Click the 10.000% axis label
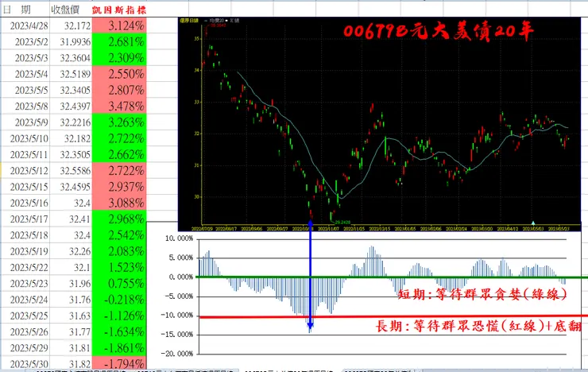This screenshot has height=372, width=588. tap(180, 238)
